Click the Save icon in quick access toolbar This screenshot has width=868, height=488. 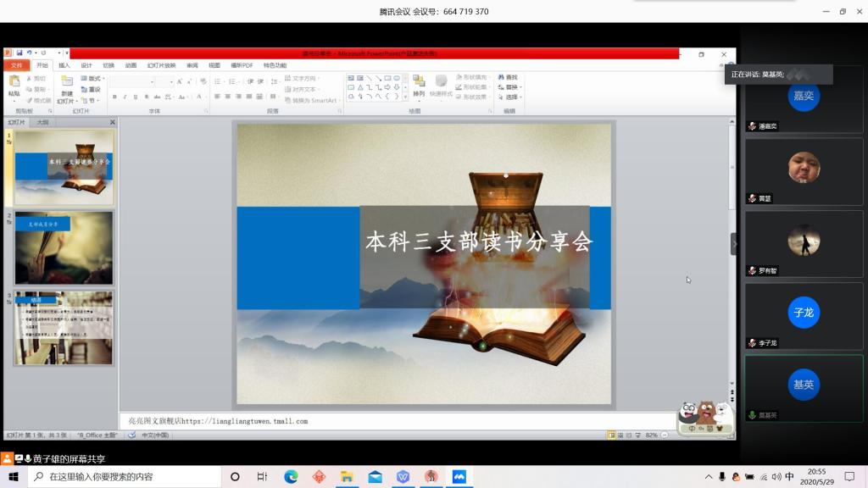point(19,53)
